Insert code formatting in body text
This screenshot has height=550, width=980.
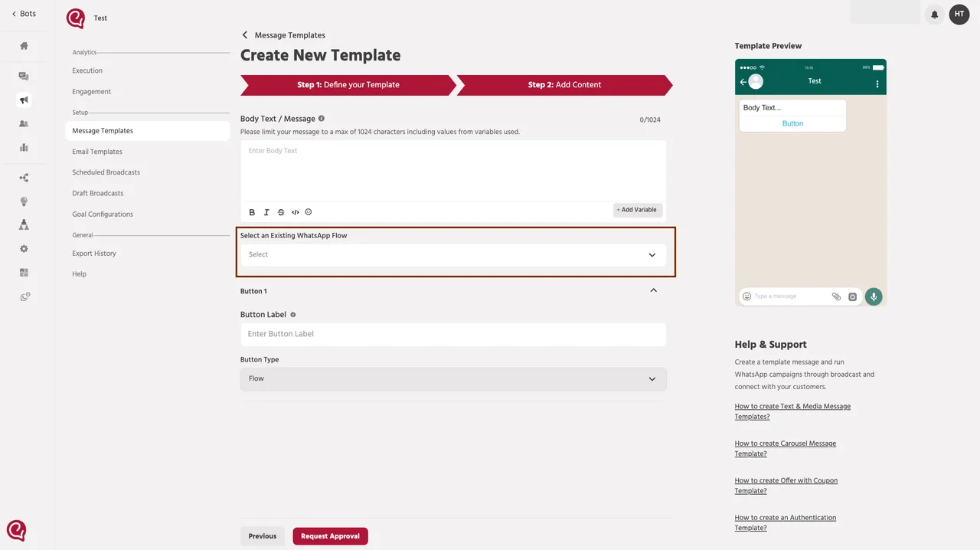(295, 212)
